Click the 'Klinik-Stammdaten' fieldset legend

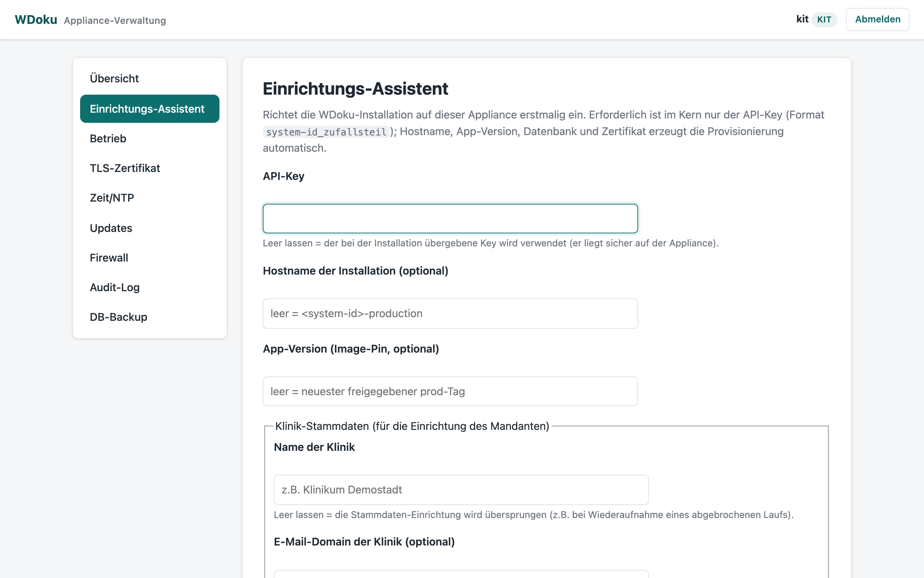point(412,426)
